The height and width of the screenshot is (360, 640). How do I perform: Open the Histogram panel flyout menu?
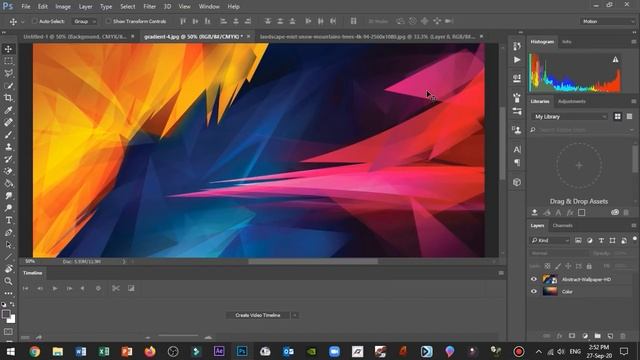633,42
